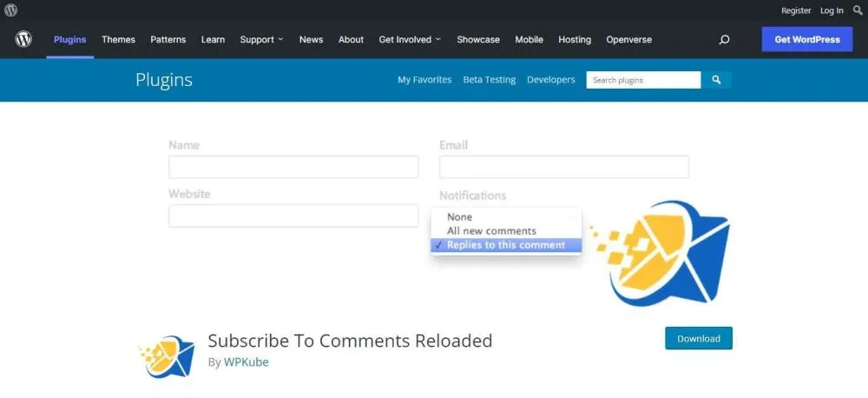
Task: Click the top-right admin bar search icon
Action: pos(858,10)
